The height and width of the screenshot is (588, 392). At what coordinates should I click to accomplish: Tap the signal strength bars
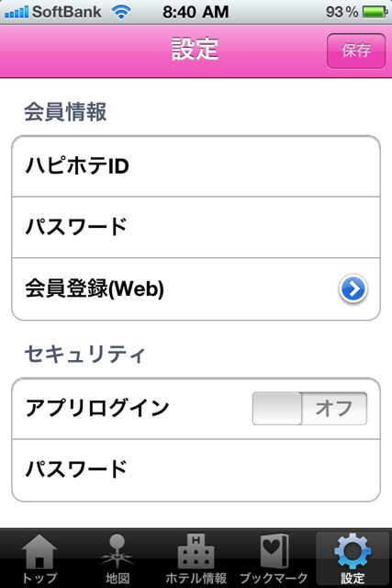pyautogui.click(x=17, y=12)
